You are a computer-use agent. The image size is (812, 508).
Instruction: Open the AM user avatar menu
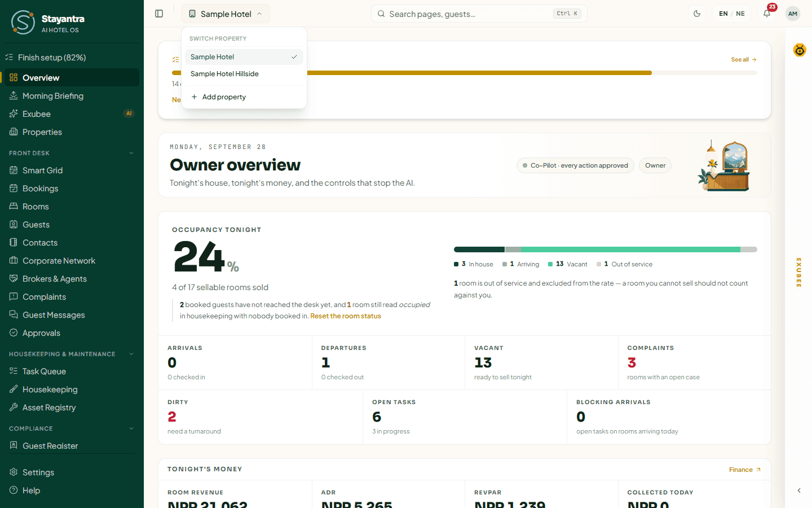click(x=793, y=14)
